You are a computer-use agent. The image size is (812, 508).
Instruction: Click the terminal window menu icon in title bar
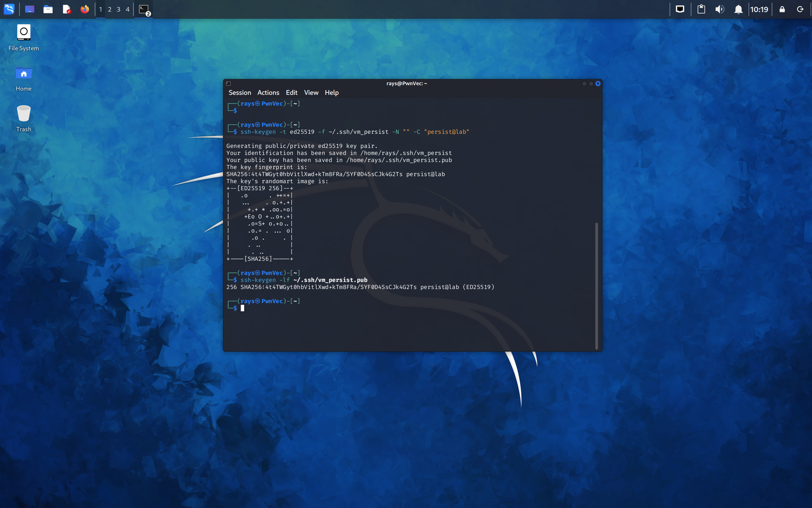click(228, 83)
